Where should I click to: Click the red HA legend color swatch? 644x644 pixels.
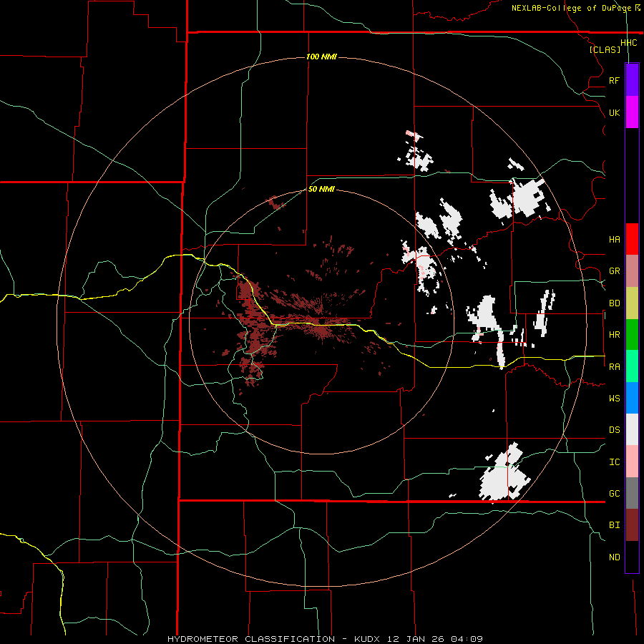pyautogui.click(x=632, y=239)
